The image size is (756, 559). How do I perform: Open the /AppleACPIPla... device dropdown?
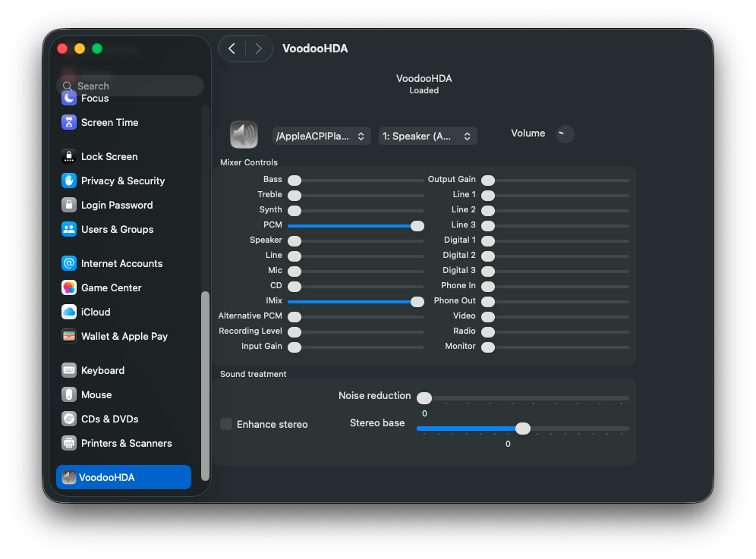pyautogui.click(x=321, y=136)
